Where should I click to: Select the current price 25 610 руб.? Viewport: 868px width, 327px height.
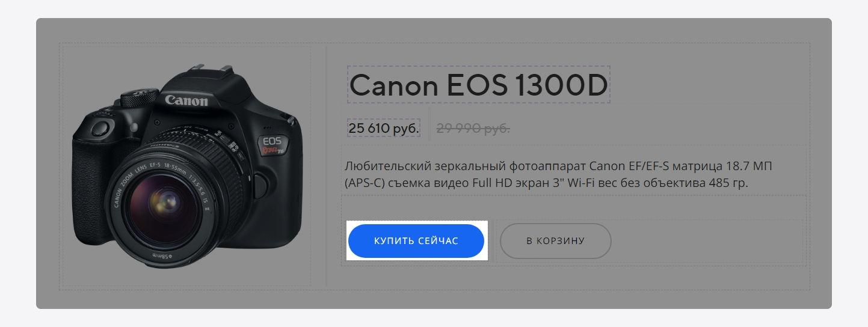click(x=384, y=128)
